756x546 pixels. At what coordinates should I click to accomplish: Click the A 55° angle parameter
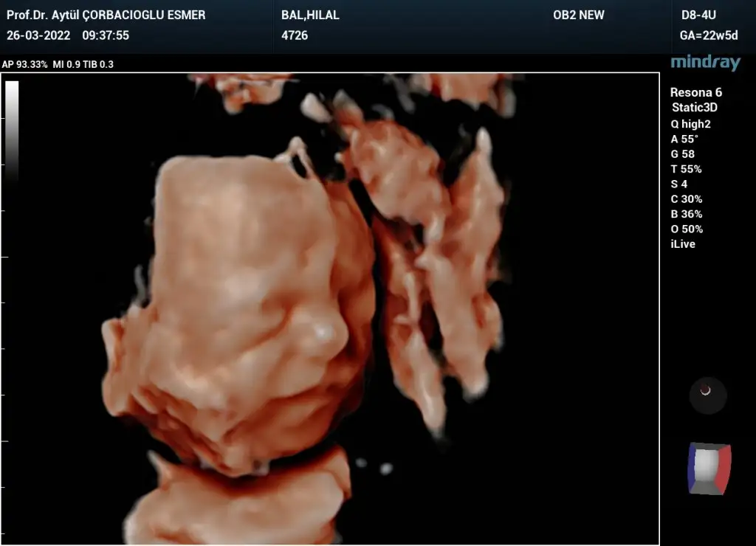pos(684,139)
